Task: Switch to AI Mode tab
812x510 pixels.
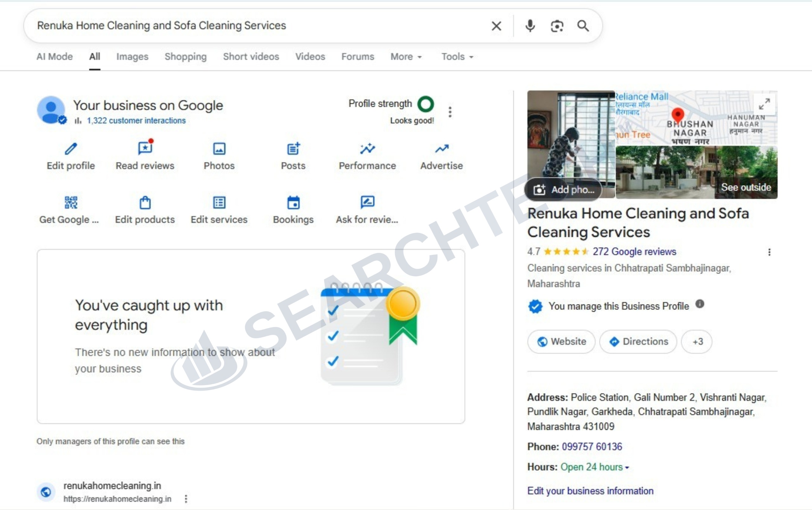Action: click(55, 57)
